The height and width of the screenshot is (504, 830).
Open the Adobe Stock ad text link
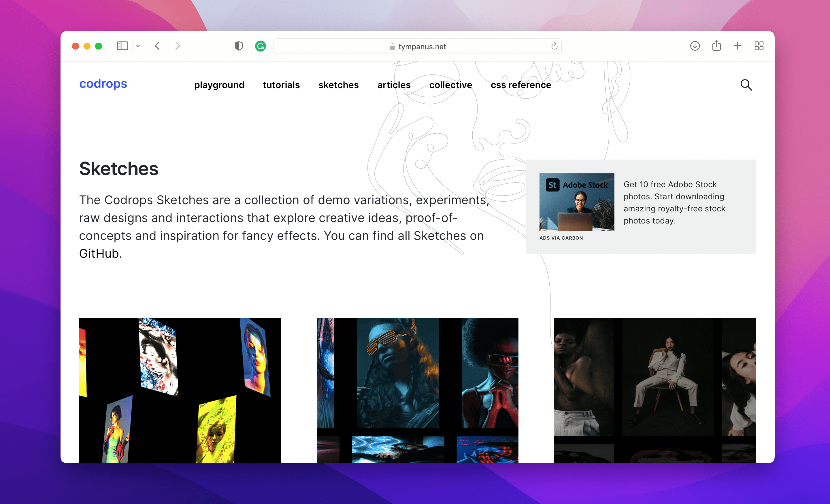click(674, 202)
